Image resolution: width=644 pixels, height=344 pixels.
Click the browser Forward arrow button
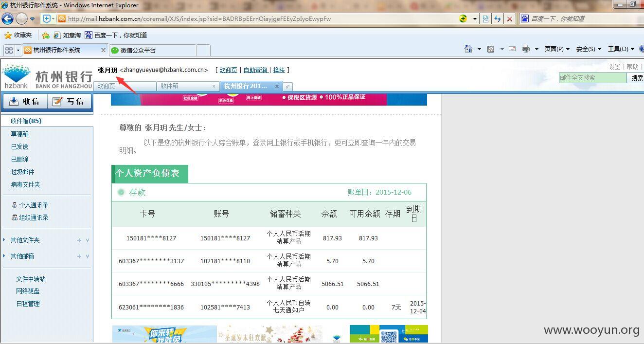pos(21,19)
